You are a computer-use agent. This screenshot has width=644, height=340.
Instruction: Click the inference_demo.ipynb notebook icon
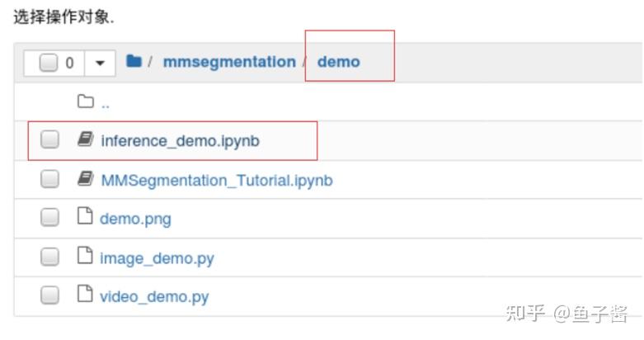click(85, 140)
